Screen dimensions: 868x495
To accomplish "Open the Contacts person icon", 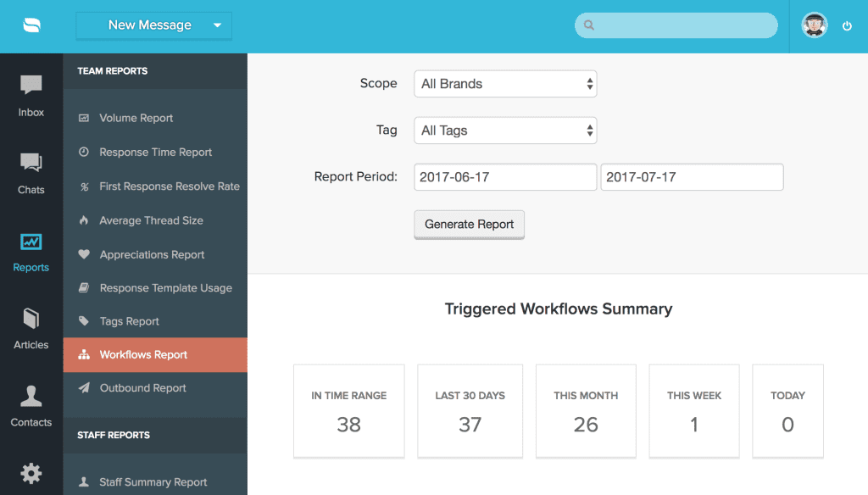I will [x=31, y=397].
